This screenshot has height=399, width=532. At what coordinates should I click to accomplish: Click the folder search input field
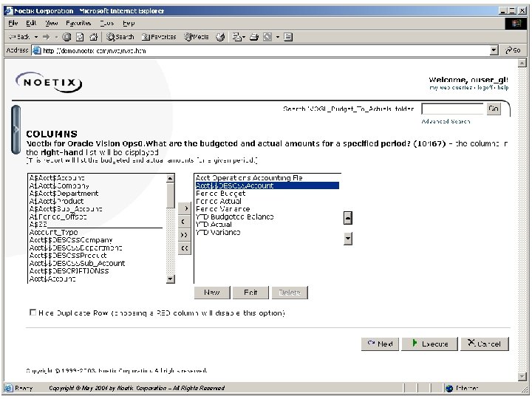tap(453, 109)
